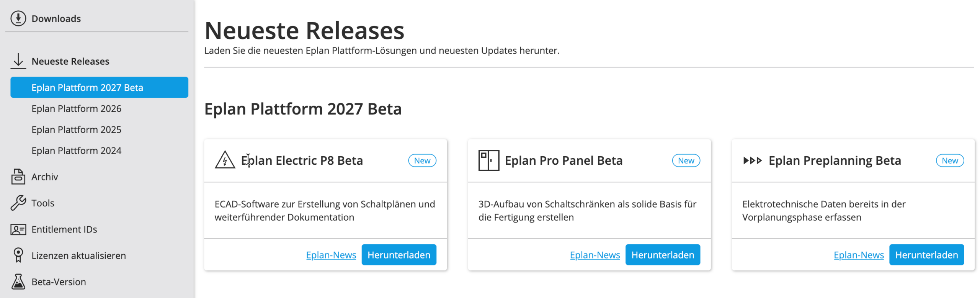Click the Downloads circular arrow icon
980x298 pixels.
click(18, 18)
